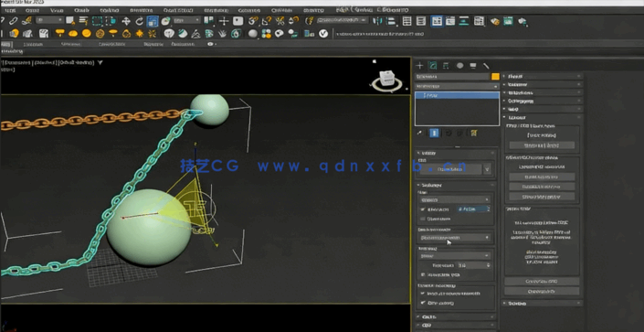Activate the Select and Move tool
The image size is (644, 332).
126,21
